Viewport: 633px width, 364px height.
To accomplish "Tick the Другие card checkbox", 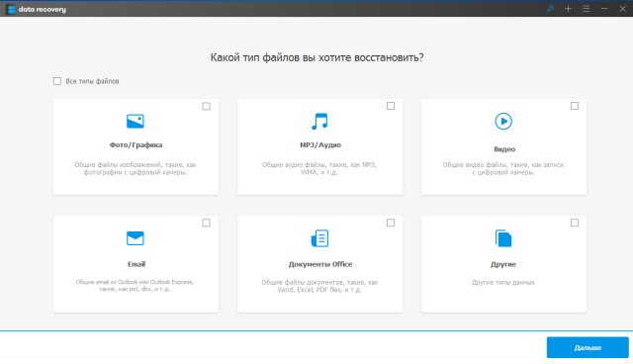I will (x=575, y=223).
